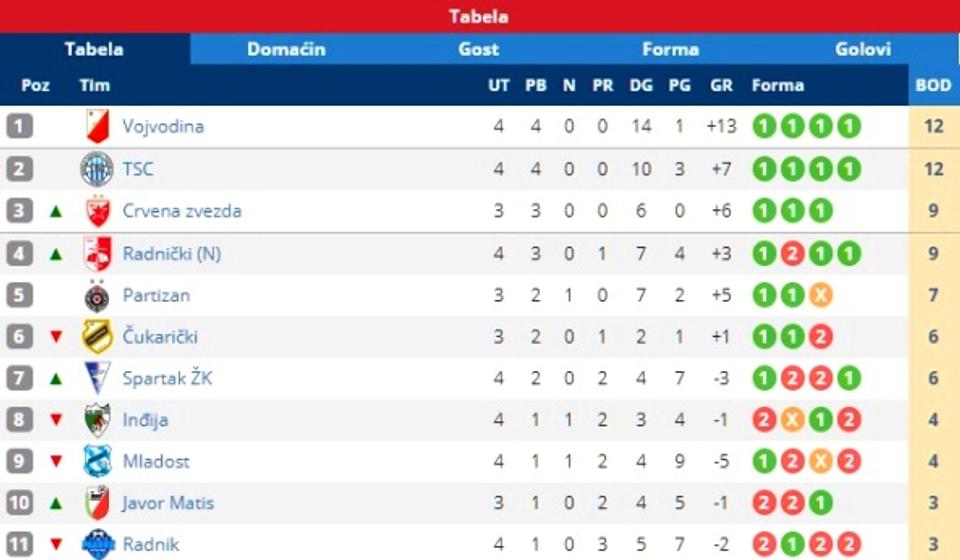Click the Mladost club crest icon

[97, 462]
